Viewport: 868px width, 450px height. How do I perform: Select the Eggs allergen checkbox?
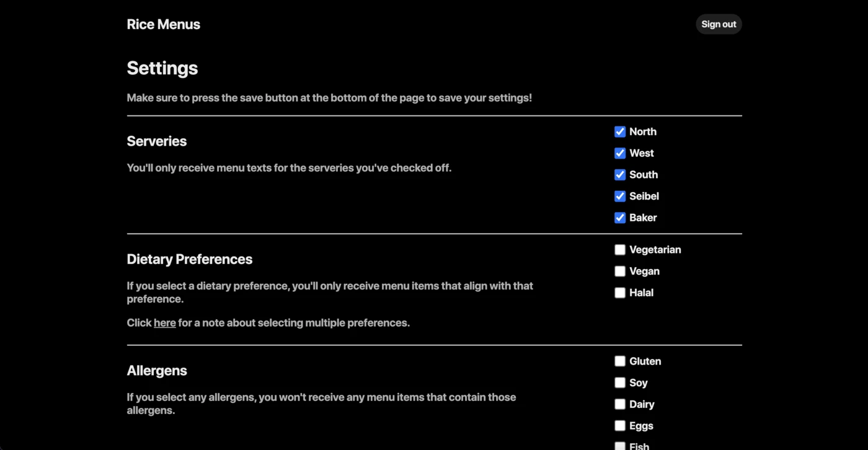620,426
